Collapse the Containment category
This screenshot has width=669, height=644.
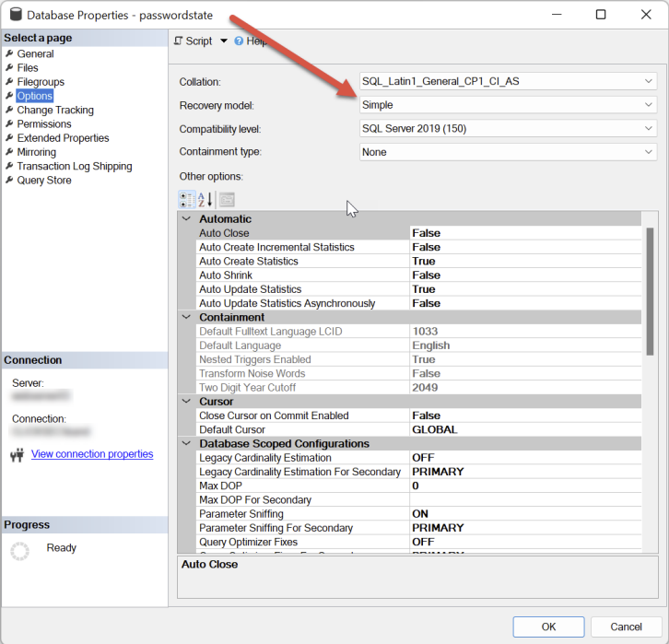point(186,317)
